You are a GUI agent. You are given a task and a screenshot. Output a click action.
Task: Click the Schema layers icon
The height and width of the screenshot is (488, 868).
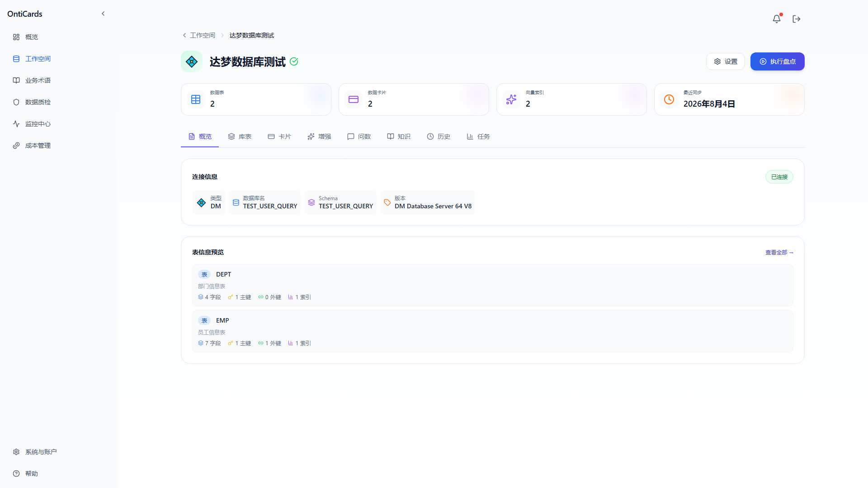(311, 203)
